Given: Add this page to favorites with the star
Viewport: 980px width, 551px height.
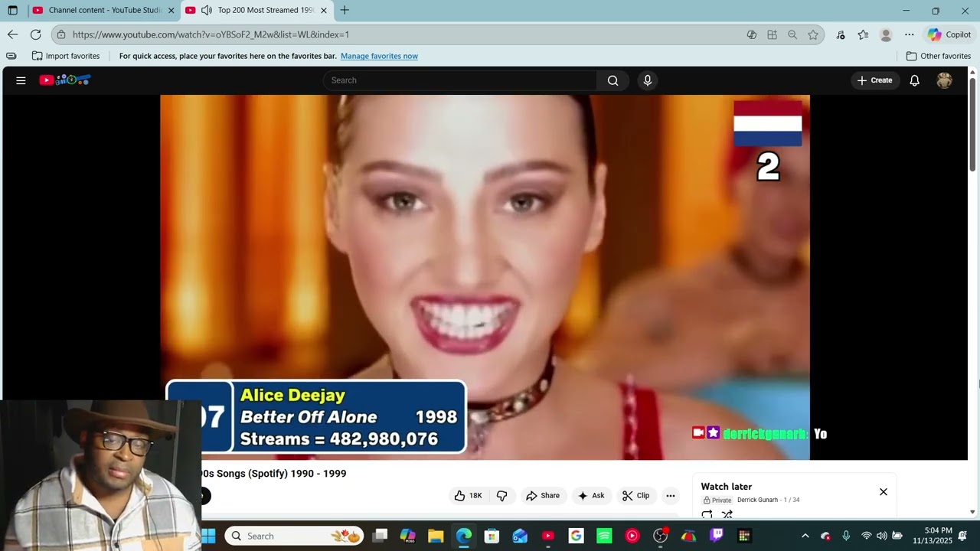Looking at the screenshot, I should [x=813, y=34].
